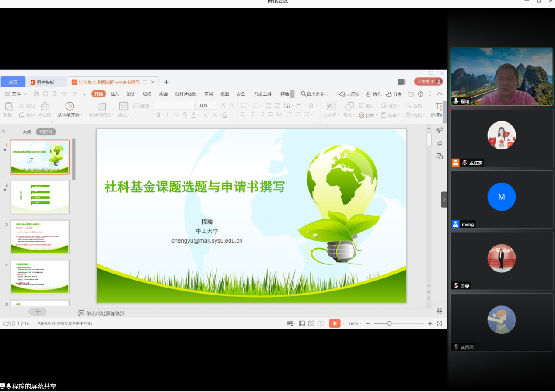Viewport: 555px width, 392px height.
Task: Click the 新建幻灯片 new slide icon
Action: point(101,106)
